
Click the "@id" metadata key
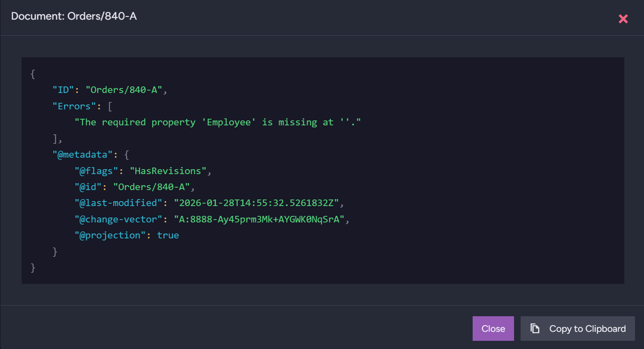[88, 187]
